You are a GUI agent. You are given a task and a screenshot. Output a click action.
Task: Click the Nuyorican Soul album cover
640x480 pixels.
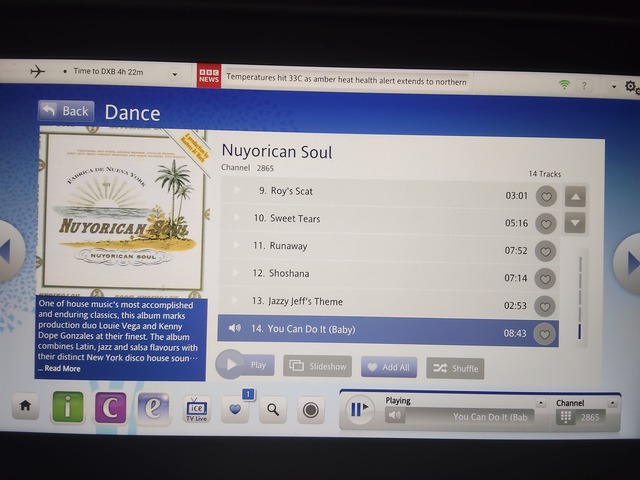pyautogui.click(x=122, y=210)
